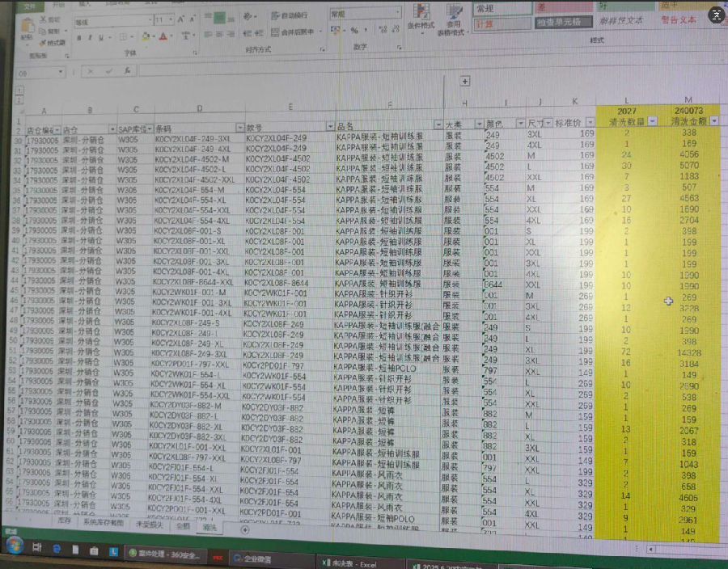Screen dimensions: 728x569
Task: Increase font size with the large A
Action: 181,19
